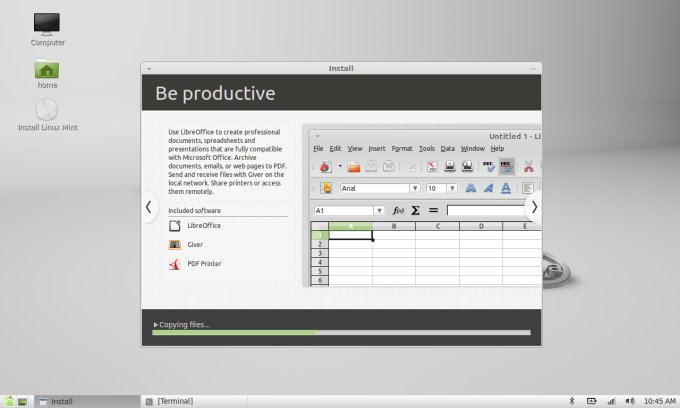Click the LibreOffice icon in Included software
Image resolution: width=680 pixels, height=408 pixels.
174,225
